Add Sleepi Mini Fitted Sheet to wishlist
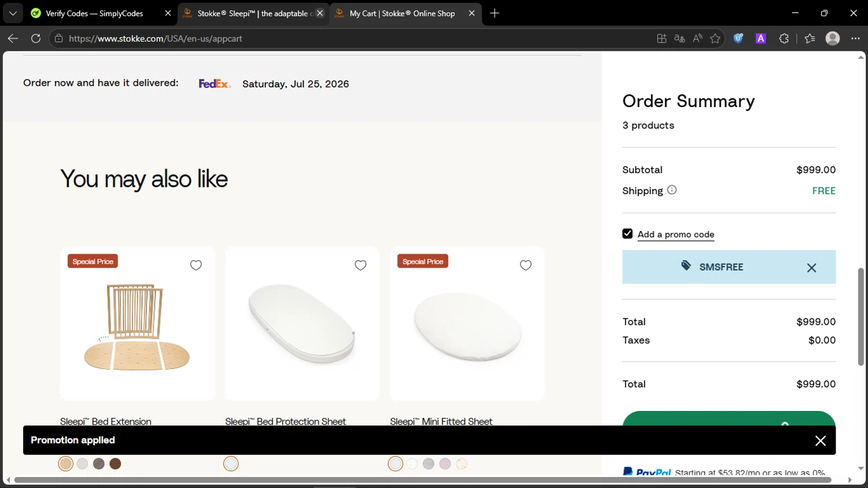The width and height of the screenshot is (868, 488). tap(525, 265)
